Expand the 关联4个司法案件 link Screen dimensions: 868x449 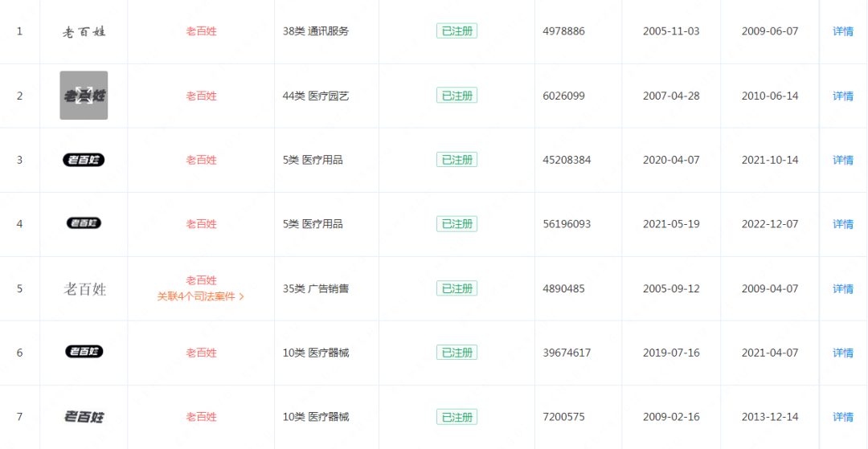(x=201, y=296)
